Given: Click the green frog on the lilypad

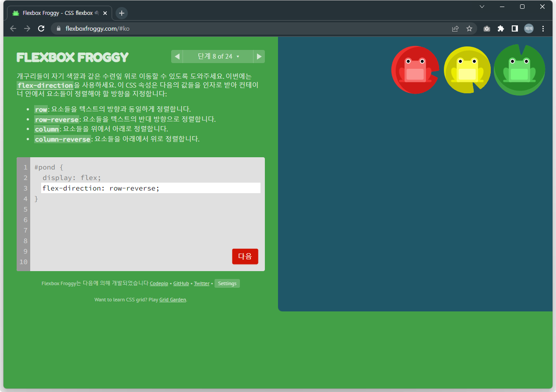Looking at the screenshot, I should tap(519, 70).
